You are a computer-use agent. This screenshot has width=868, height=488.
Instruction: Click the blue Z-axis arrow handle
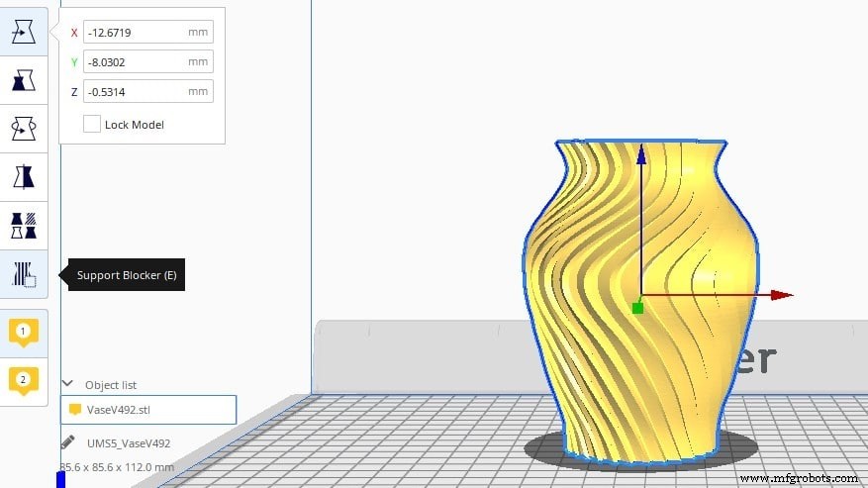tap(641, 154)
